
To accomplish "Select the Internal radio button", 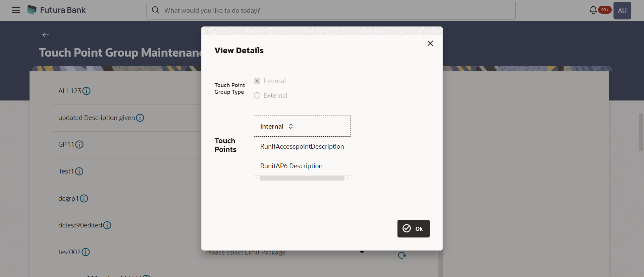I will pos(257,81).
